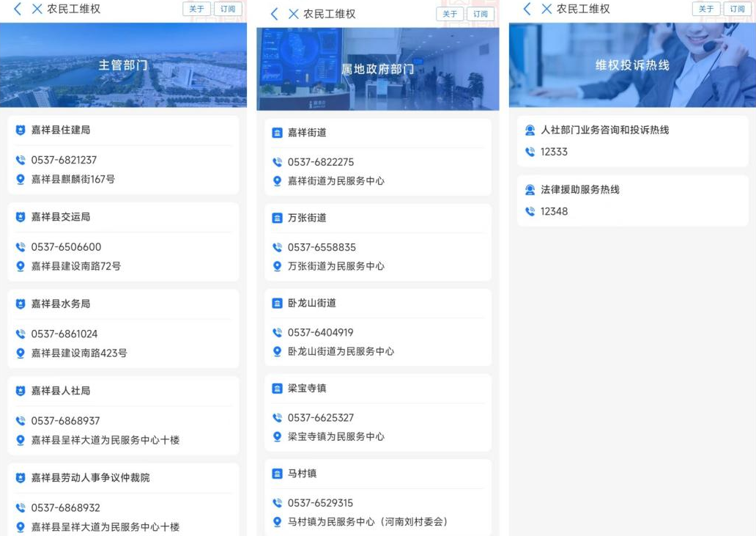The height and width of the screenshot is (536, 756).
Task: Open the 主管部门 banner image
Action: tap(123, 65)
